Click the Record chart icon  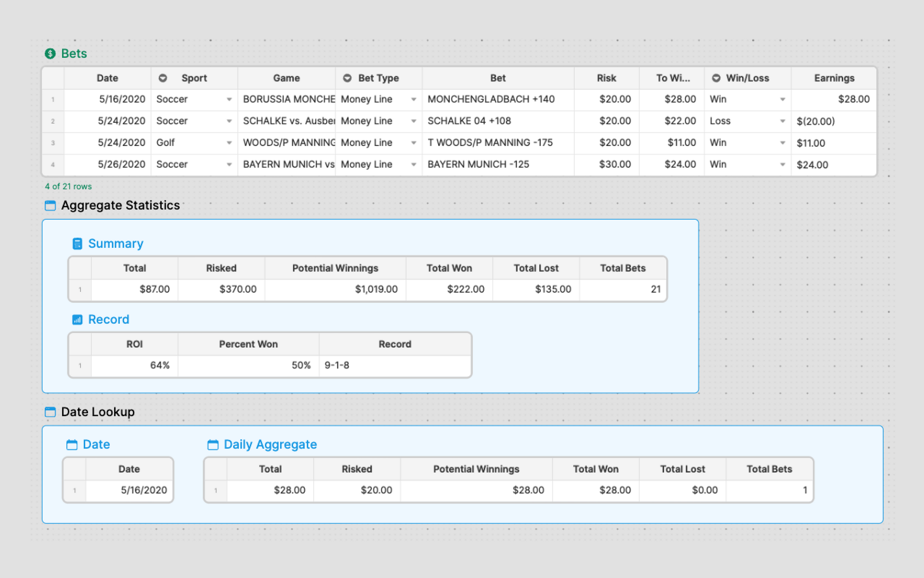click(x=77, y=320)
